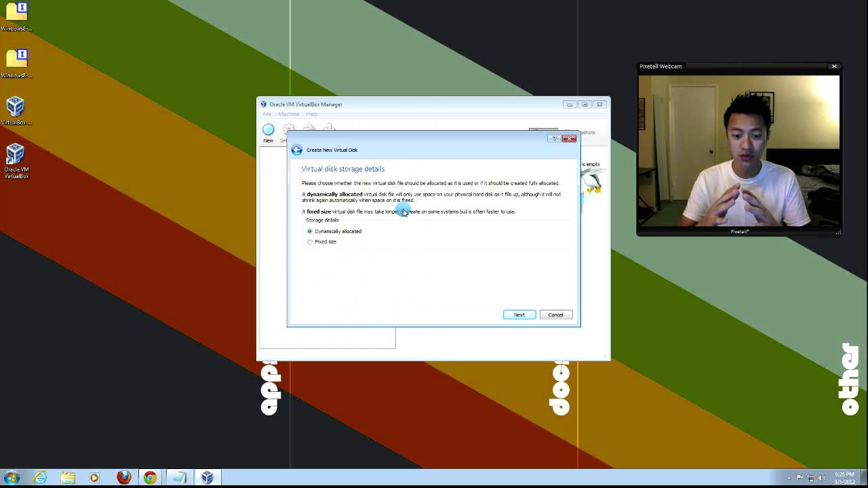Open the Action Center flag icon
The height and width of the screenshot is (488, 868).
point(800,478)
